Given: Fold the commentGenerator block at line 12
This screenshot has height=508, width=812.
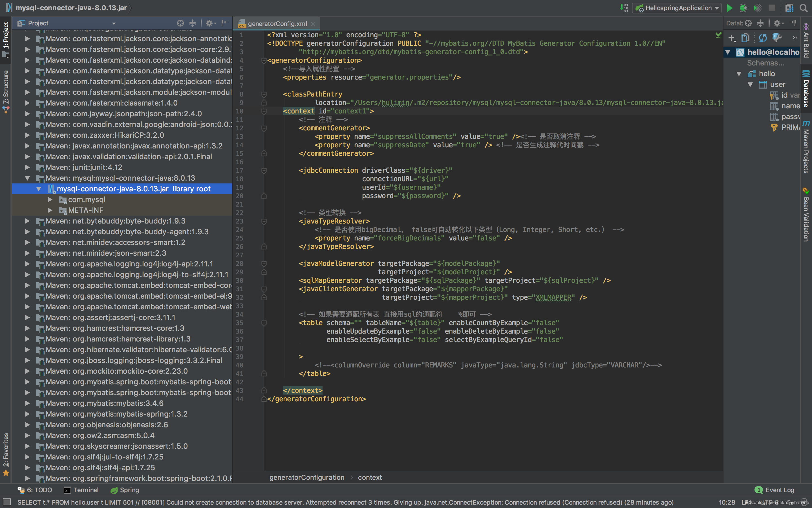Looking at the screenshot, I should tap(264, 128).
